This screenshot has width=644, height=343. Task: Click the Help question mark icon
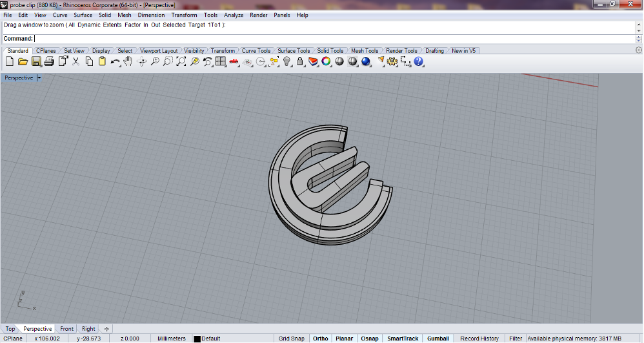click(x=419, y=62)
